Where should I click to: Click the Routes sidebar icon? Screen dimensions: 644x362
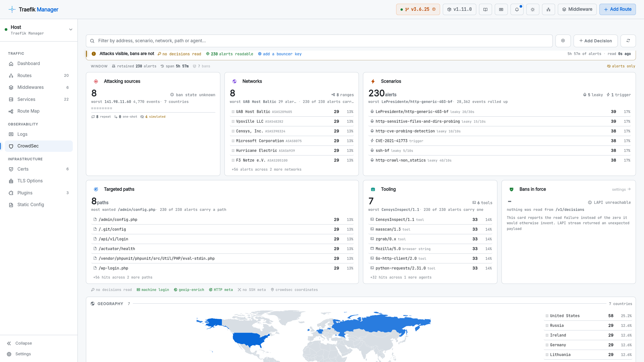coord(11,76)
